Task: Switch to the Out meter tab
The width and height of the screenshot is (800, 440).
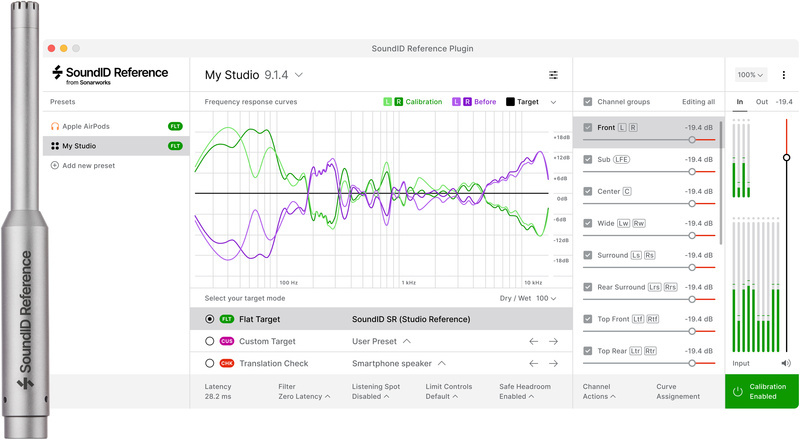Action: pyautogui.click(x=761, y=102)
